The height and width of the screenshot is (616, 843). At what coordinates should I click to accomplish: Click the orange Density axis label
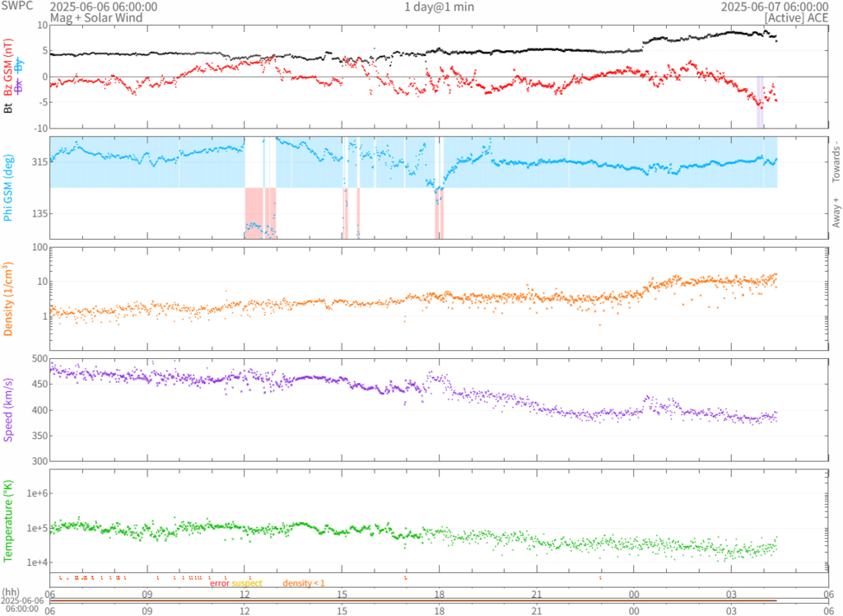[x=8, y=299]
